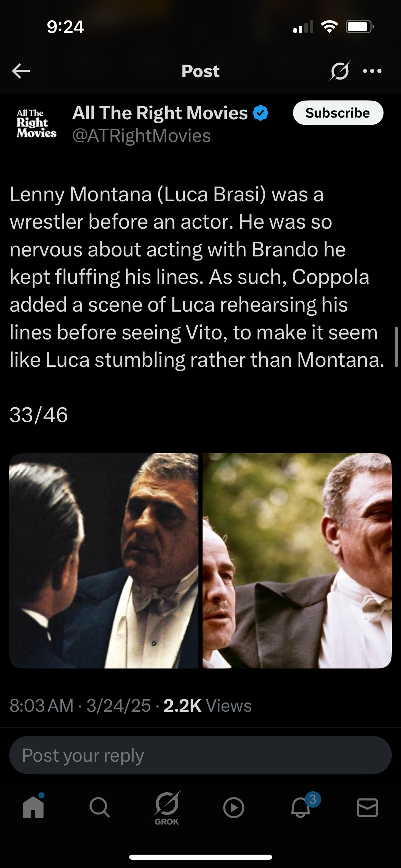Tap the Post your reply field

pyautogui.click(x=200, y=755)
